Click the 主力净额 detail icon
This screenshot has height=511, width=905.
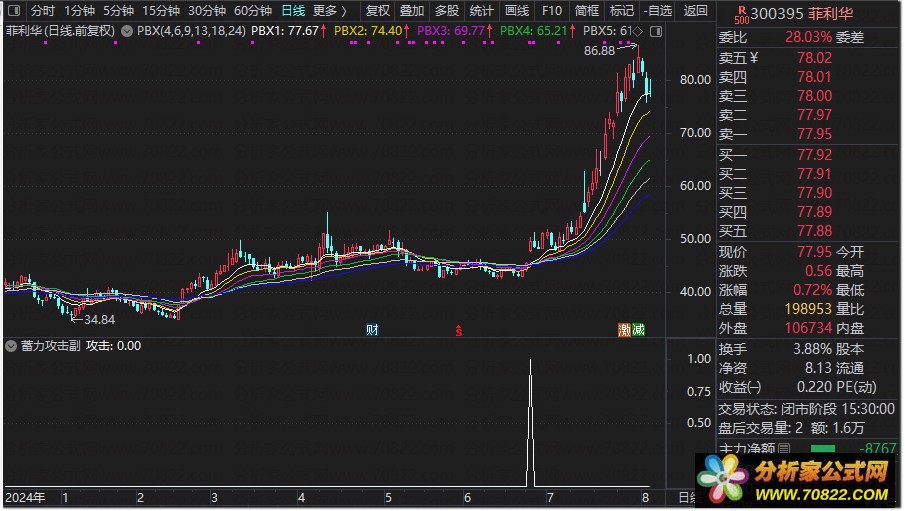[x=784, y=448]
